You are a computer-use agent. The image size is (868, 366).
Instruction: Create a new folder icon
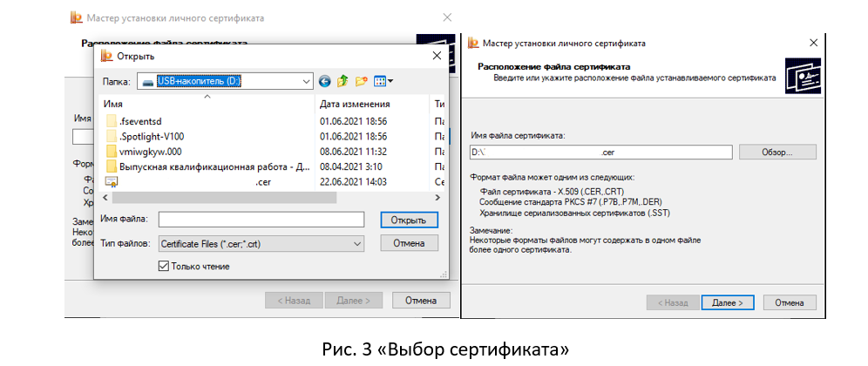point(362,81)
